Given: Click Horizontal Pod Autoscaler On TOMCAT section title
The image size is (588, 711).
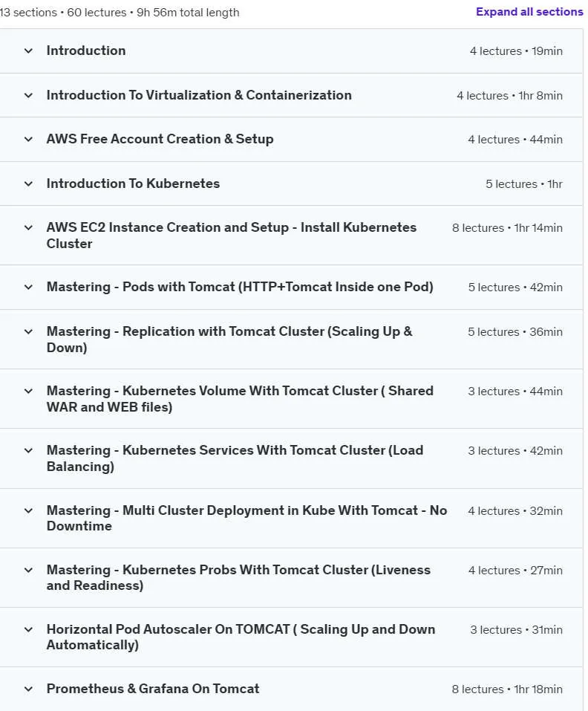Looking at the screenshot, I should point(241,637).
